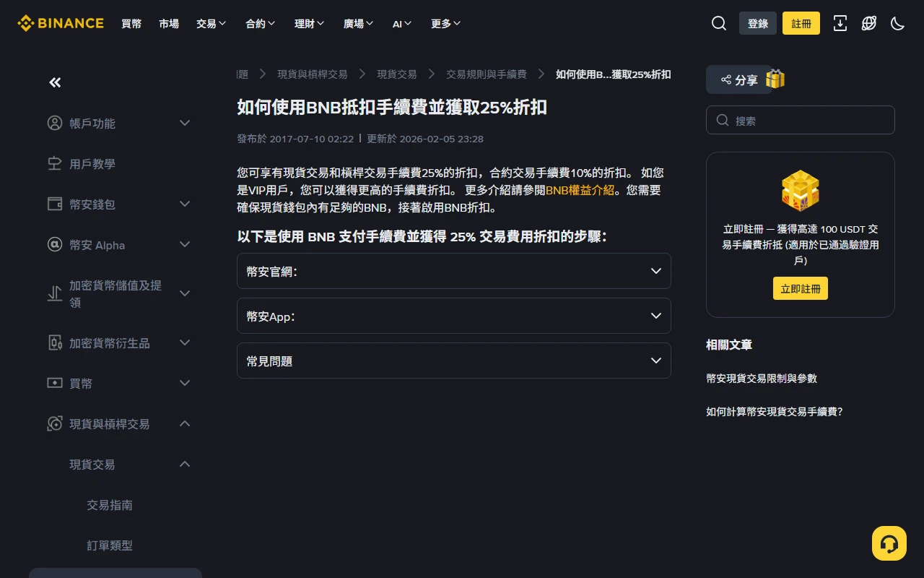
Task: Expand 帳戶功能 sidebar chevron
Action: 185,123
